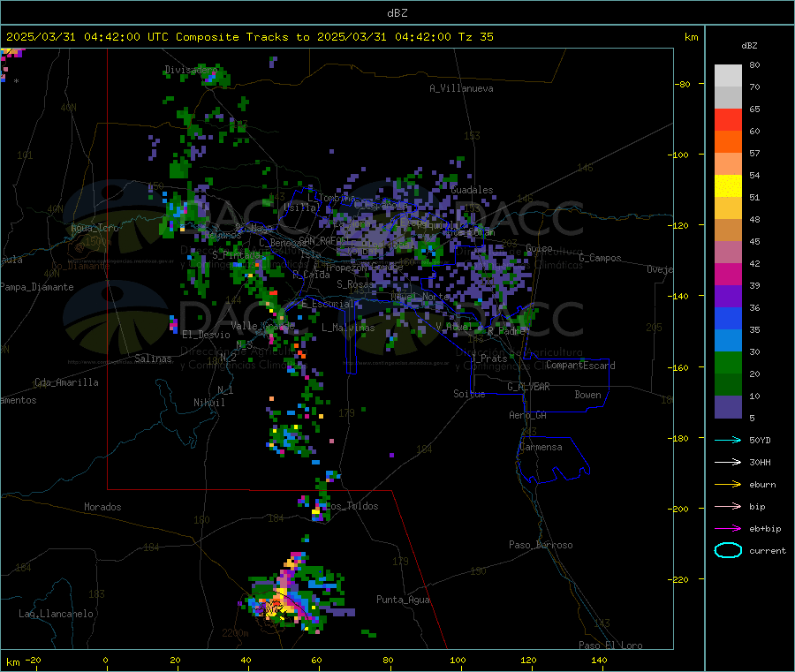Click the Pampa_Diamante map label
This screenshot has width=795, height=672.
tap(37, 287)
